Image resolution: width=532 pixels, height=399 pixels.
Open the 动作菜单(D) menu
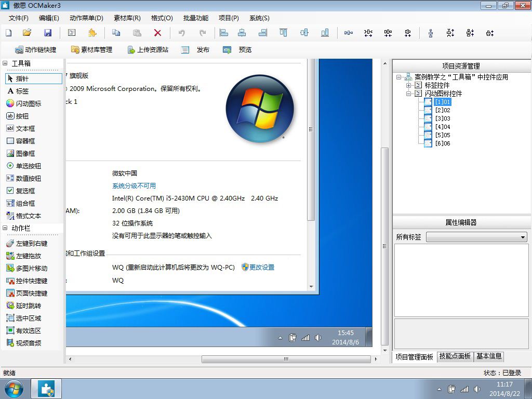86,18
